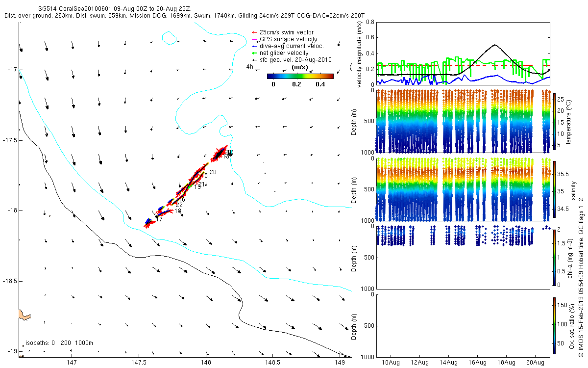Click the 'isobaths: 0 200 1000m' annotation
The width and height of the screenshot is (588, 368).
click(59, 342)
